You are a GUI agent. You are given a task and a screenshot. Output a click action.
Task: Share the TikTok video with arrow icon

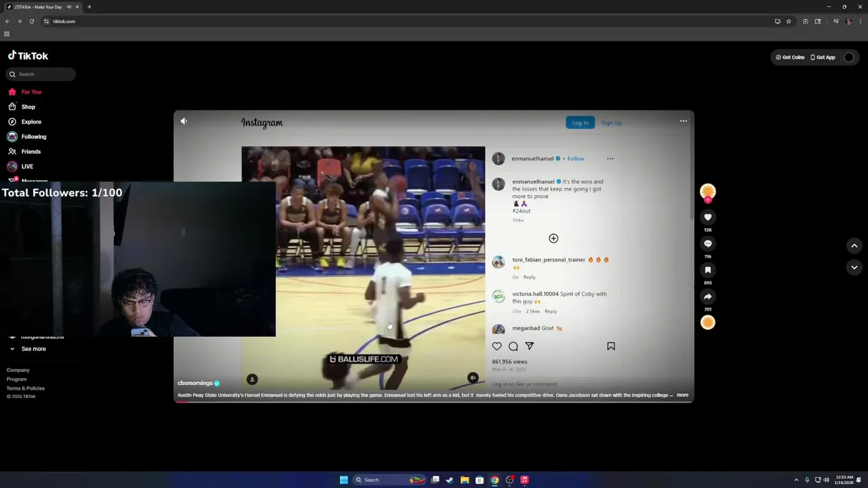click(708, 296)
